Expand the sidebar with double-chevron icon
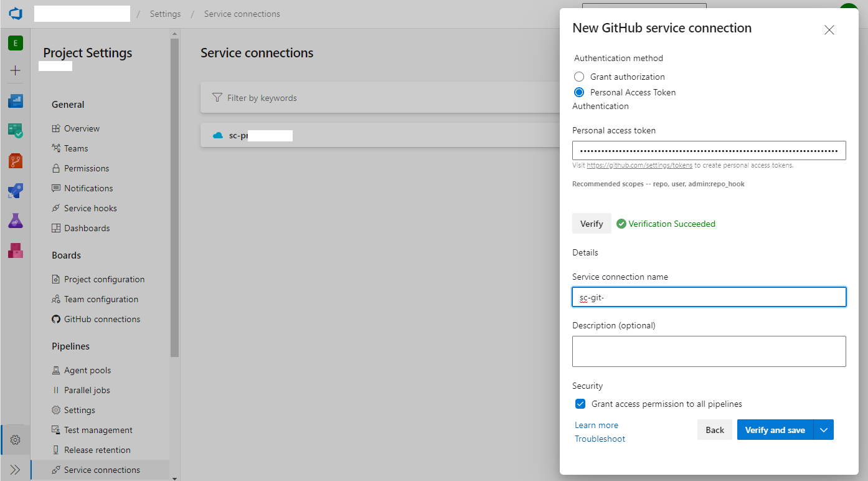The height and width of the screenshot is (481, 868). (x=16, y=470)
